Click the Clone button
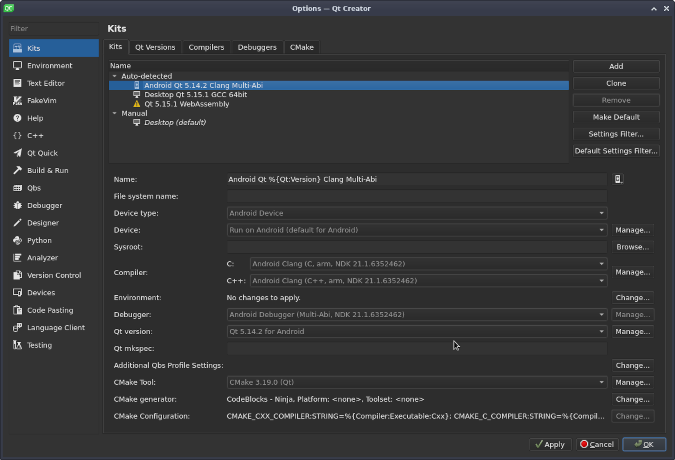675x460 pixels. [616, 83]
